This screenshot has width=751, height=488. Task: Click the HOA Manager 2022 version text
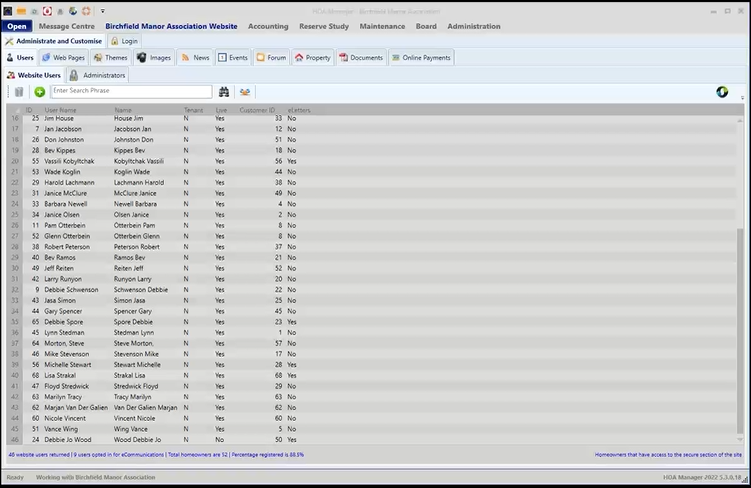click(702, 477)
